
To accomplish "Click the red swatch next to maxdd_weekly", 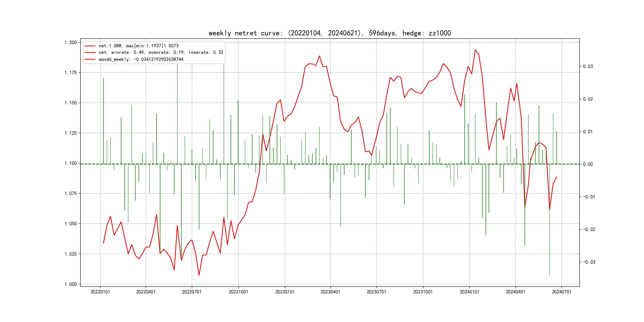I will point(90,59).
